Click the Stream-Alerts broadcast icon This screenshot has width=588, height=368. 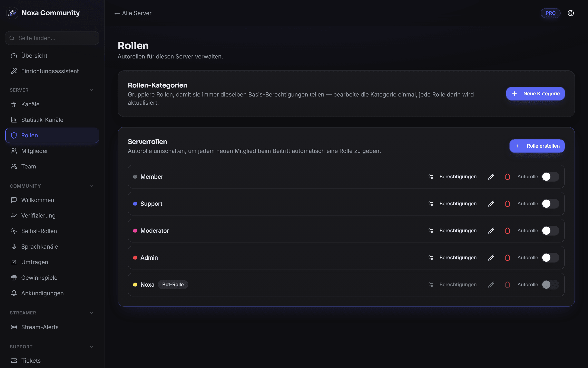coord(14,327)
